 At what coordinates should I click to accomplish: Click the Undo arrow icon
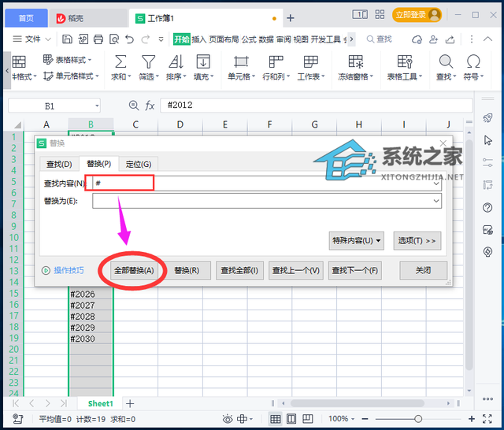(x=129, y=39)
